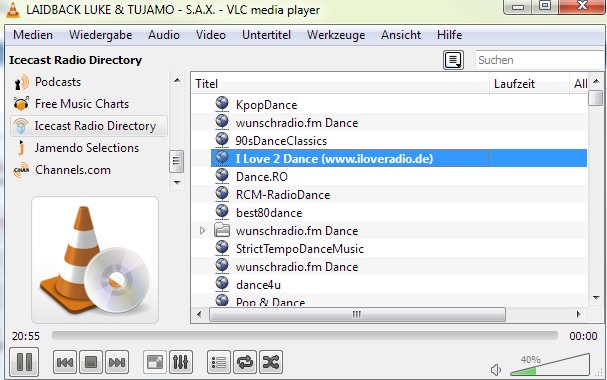Click globe icon beside KpopDance
Screen dimensions: 607x380
coord(222,104)
